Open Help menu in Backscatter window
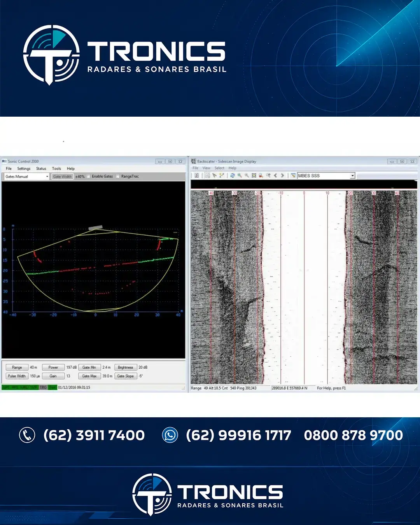Viewport: 420px width, 525px height. pos(232,168)
